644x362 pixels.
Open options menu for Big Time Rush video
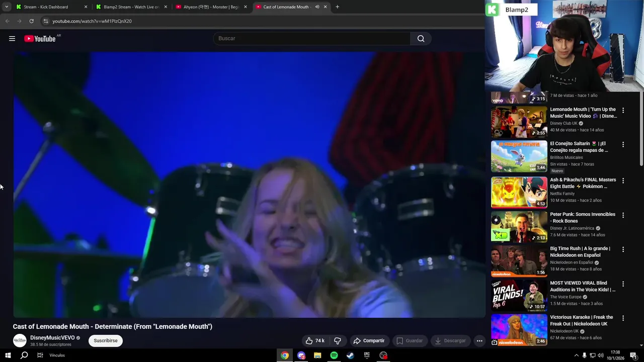point(623,249)
